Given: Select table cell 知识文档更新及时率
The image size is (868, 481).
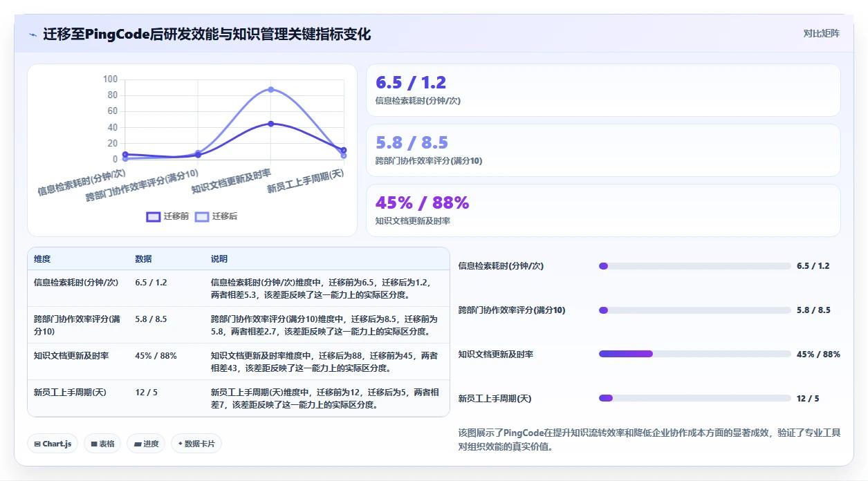Looking at the screenshot, I should [x=71, y=356].
